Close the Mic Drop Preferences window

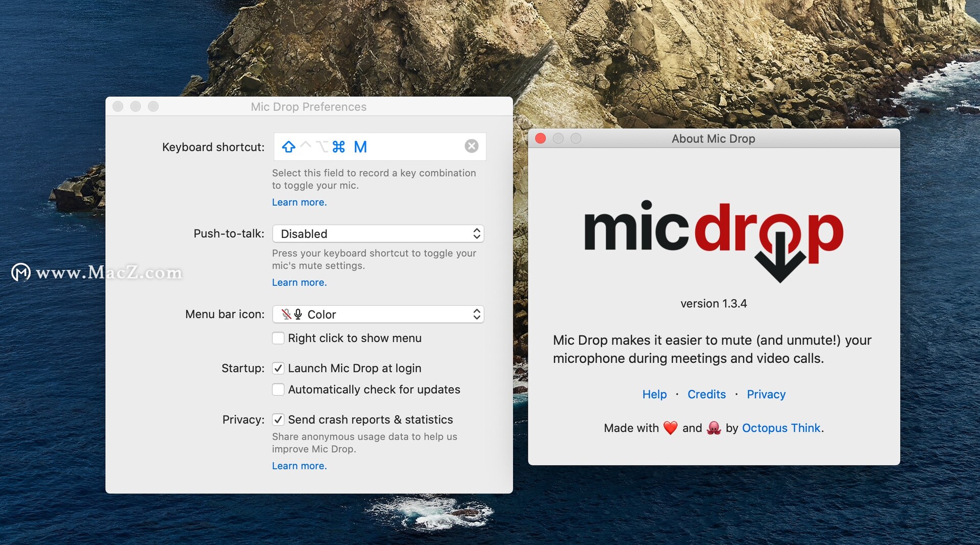pyautogui.click(x=118, y=106)
